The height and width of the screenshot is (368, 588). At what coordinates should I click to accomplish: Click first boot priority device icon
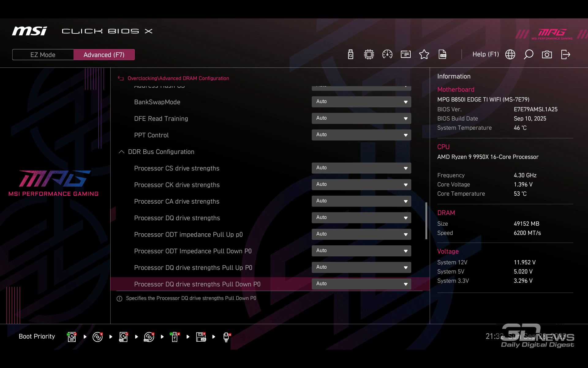point(72,337)
